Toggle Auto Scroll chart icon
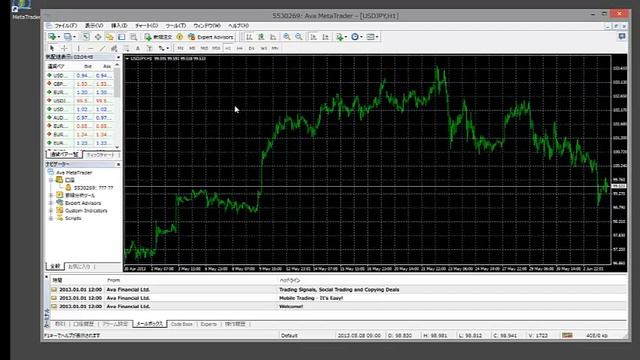The image size is (640, 360). click(x=313, y=37)
